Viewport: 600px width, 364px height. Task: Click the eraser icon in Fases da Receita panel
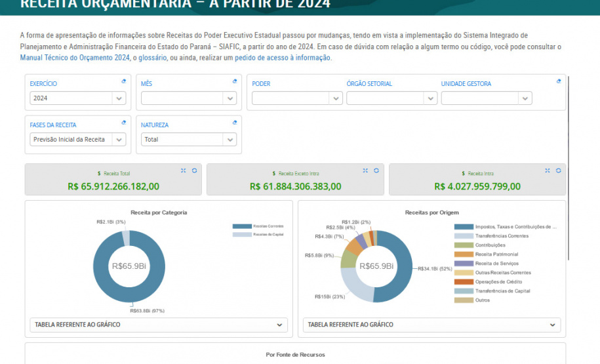click(x=124, y=123)
